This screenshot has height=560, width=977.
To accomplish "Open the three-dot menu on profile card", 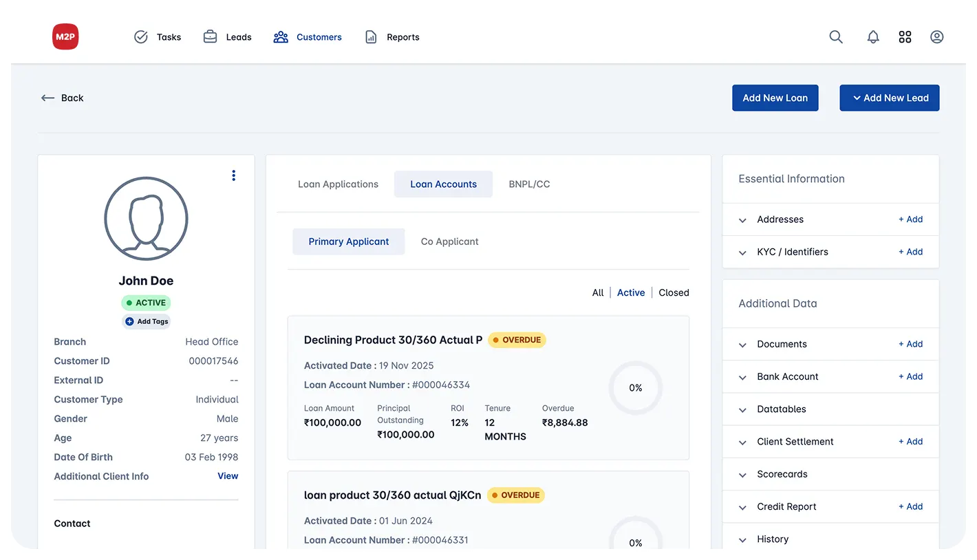I will pos(234,175).
